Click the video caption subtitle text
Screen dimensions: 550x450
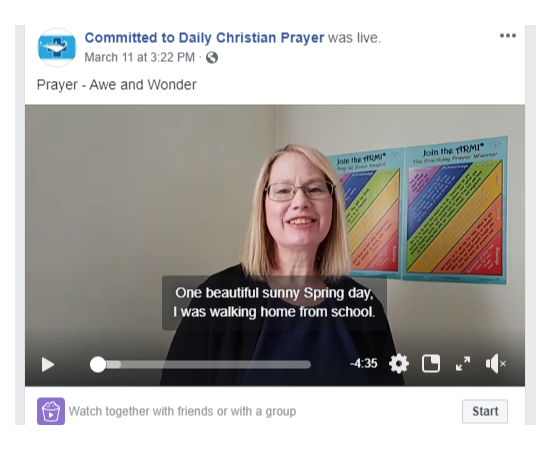tap(274, 302)
